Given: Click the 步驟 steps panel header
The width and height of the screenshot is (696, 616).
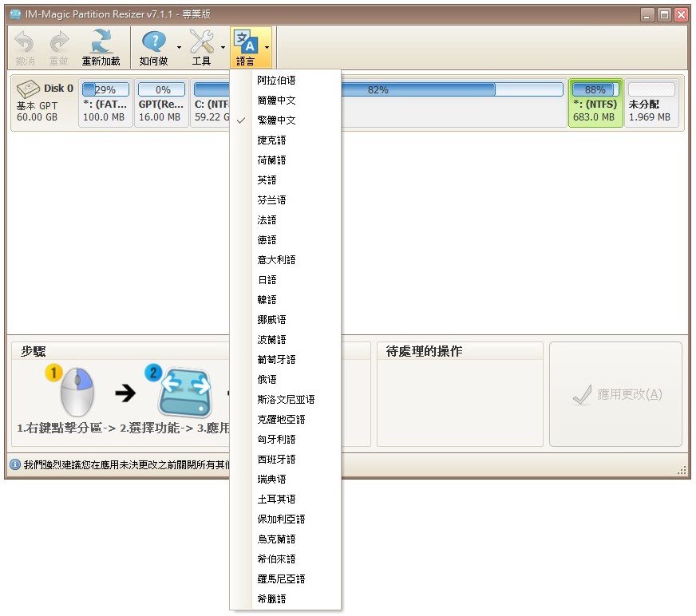Looking at the screenshot, I should pyautogui.click(x=34, y=352).
